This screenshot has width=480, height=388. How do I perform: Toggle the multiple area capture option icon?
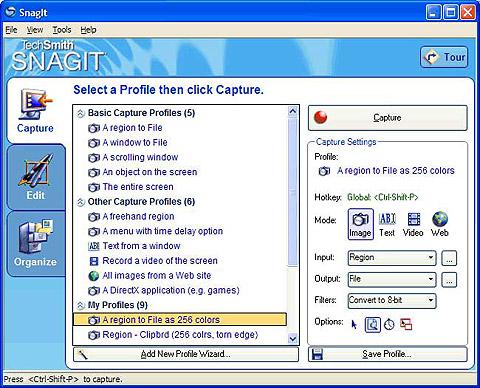click(x=406, y=324)
